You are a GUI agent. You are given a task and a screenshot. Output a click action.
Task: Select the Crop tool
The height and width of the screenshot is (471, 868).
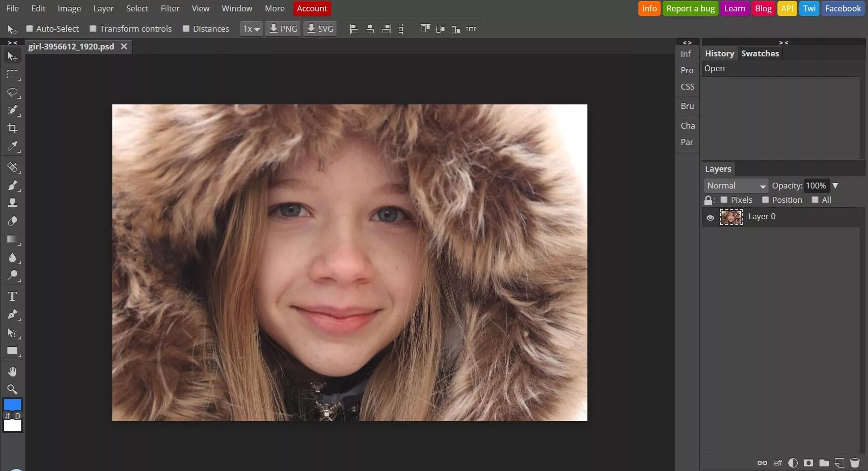click(x=12, y=128)
